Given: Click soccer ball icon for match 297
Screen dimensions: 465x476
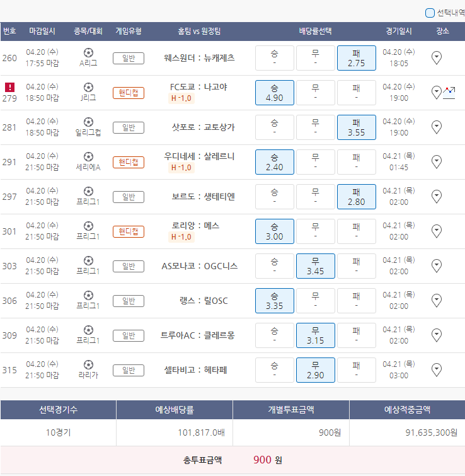Looking at the screenshot, I should [x=88, y=191].
